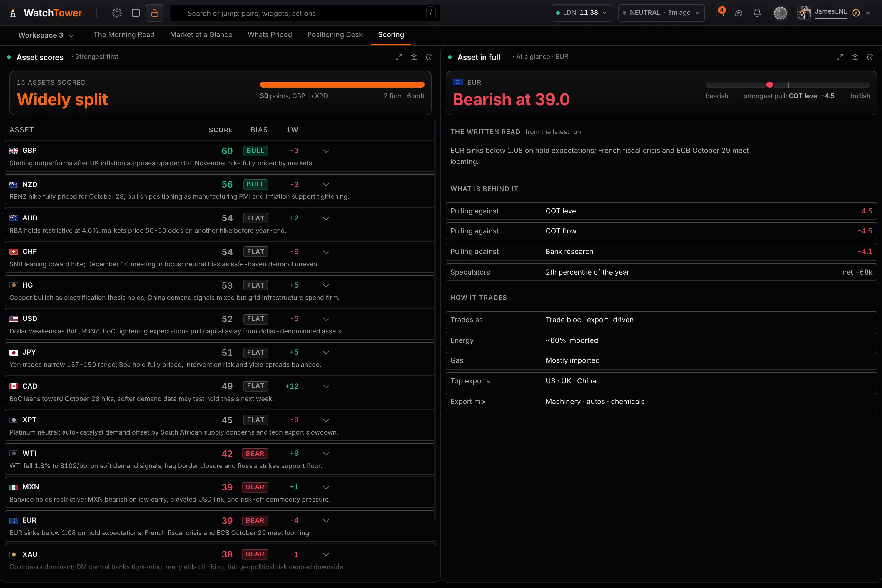Sort by the BIAS column header
This screenshot has height=588, width=882.
pos(259,130)
